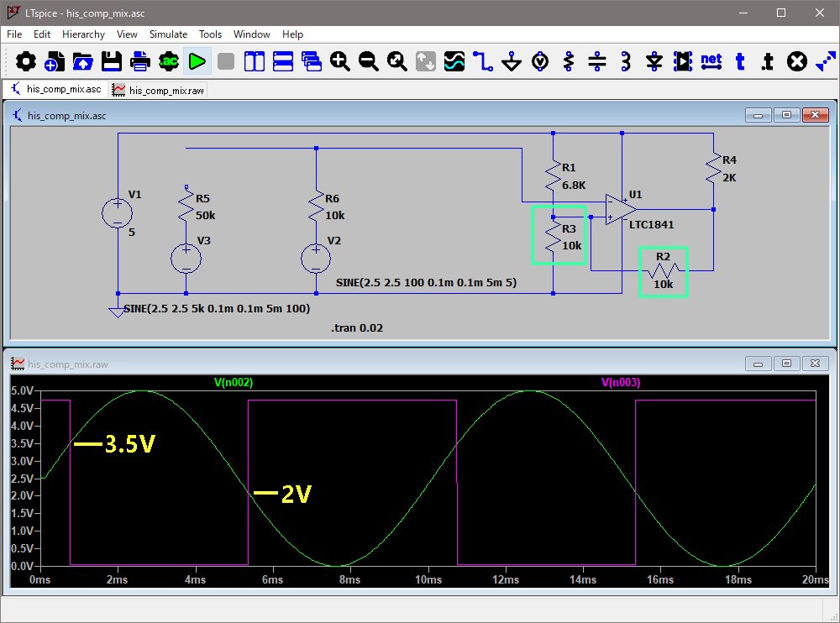Screen dimensions: 840x623
Task: Open the Tools menu
Action: 210,34
